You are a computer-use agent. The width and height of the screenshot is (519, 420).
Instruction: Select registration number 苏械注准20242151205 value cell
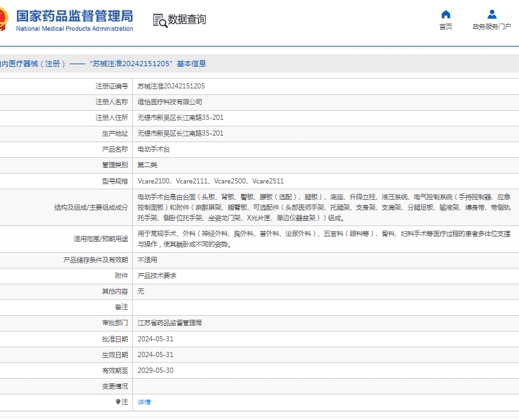tap(171, 86)
